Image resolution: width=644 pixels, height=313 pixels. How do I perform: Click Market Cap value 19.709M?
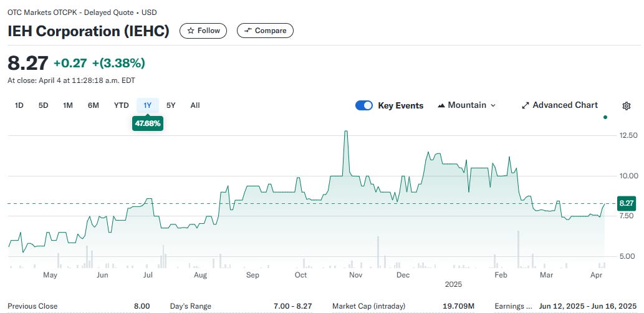tap(459, 306)
